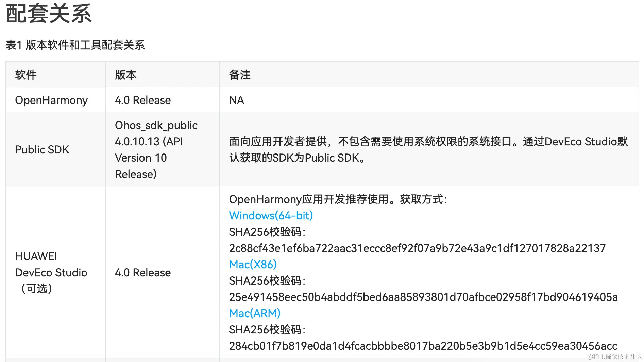
Task: Click the 表1 版本软件和工具配套关系 caption
Action: pyautogui.click(x=75, y=45)
